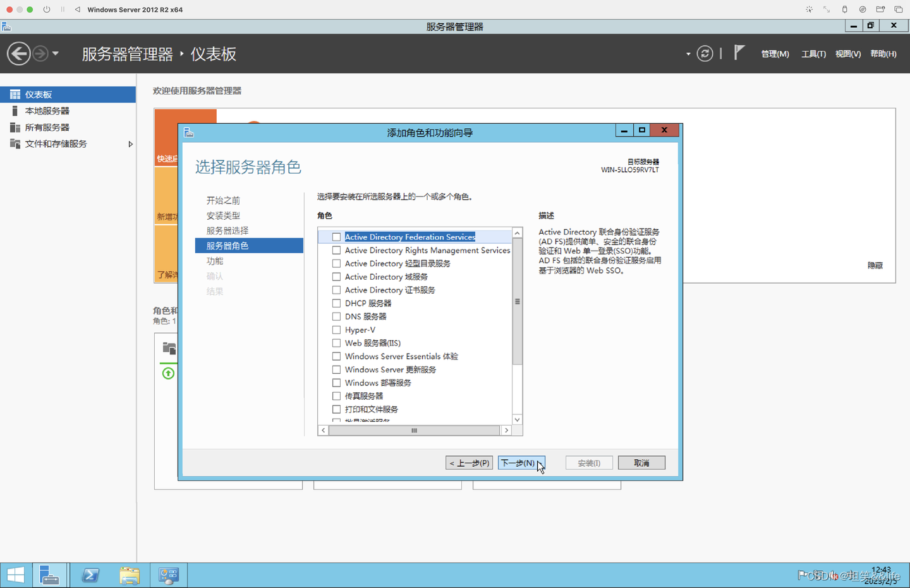The height and width of the screenshot is (588, 910).
Task: Click the 仪表板 grid icon in sidebar
Action: click(15, 94)
